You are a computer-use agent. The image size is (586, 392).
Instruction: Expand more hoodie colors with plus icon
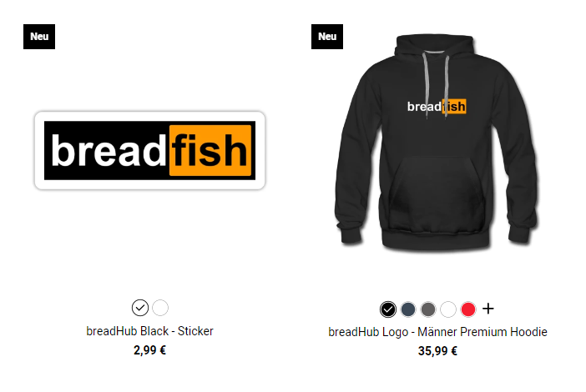(488, 309)
